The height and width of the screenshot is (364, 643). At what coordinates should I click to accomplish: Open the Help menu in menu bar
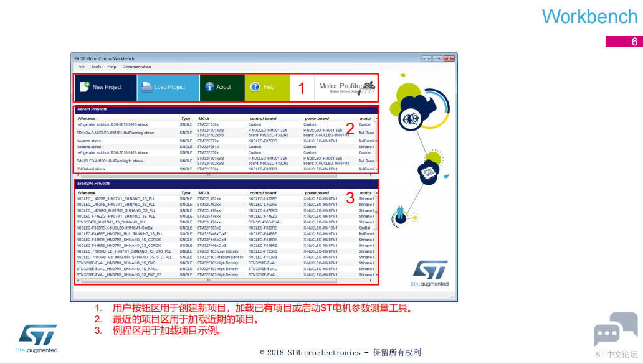coord(112,67)
